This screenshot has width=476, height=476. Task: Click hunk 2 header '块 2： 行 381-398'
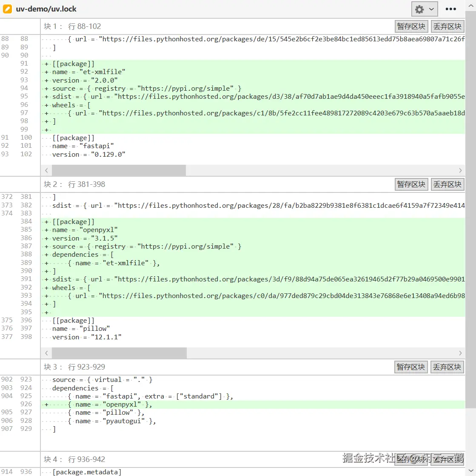click(74, 184)
